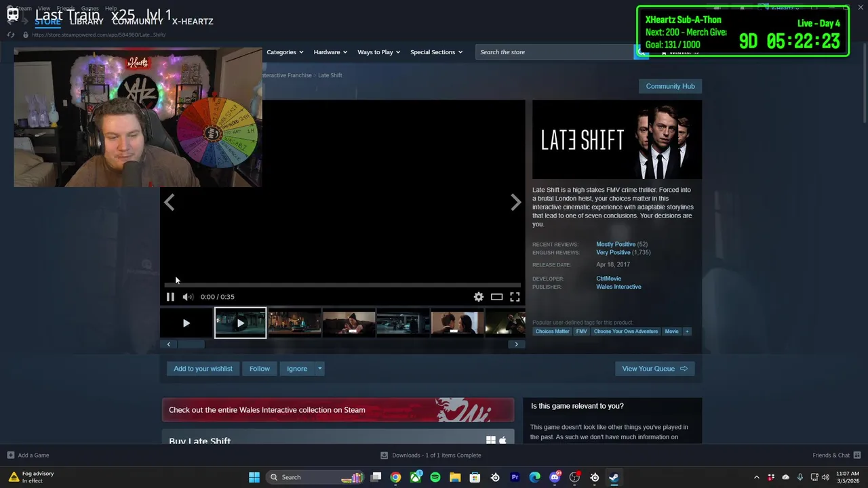Image resolution: width=868 pixels, height=488 pixels.
Task: Open the Fog advisory weather widget
Action: point(31,477)
